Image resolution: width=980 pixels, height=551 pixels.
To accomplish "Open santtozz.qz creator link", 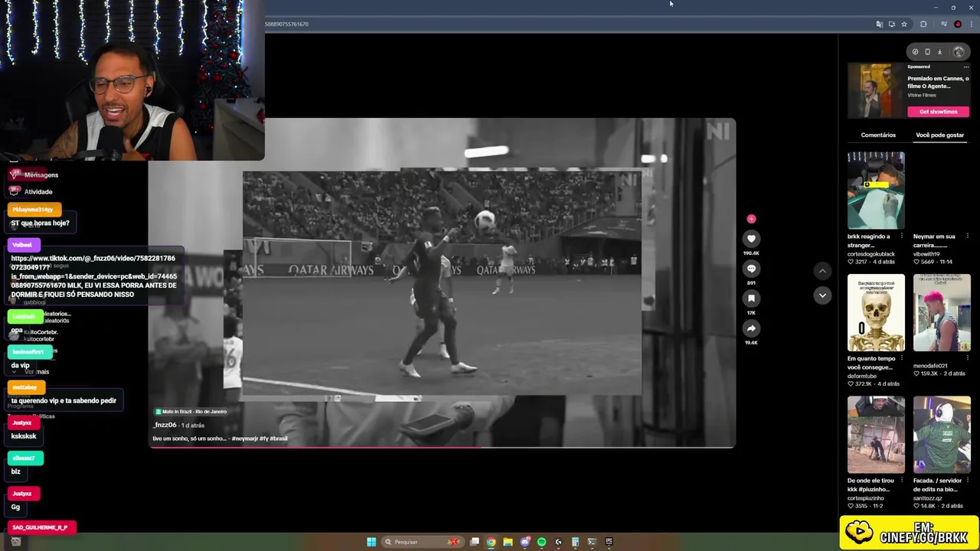I will (928, 497).
